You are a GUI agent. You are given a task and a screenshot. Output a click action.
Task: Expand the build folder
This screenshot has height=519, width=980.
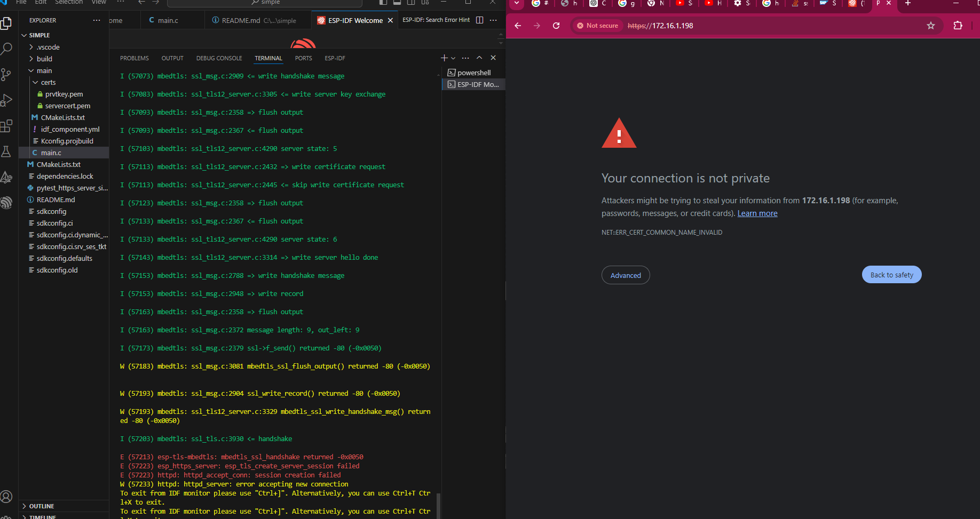(64, 59)
